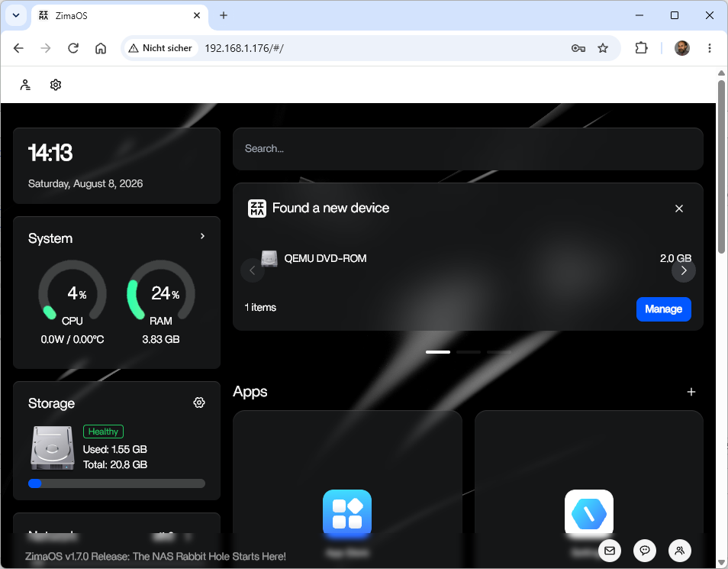Viewport: 728px width, 569px height.
Task: Dismiss the Found a new device card
Action: point(679,209)
